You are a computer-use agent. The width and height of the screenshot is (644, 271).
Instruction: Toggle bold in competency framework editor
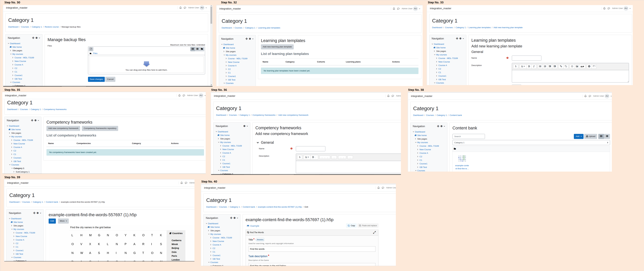coord(313,157)
